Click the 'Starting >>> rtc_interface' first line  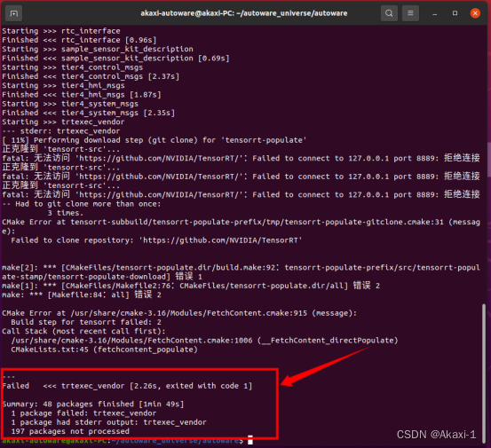(61, 31)
